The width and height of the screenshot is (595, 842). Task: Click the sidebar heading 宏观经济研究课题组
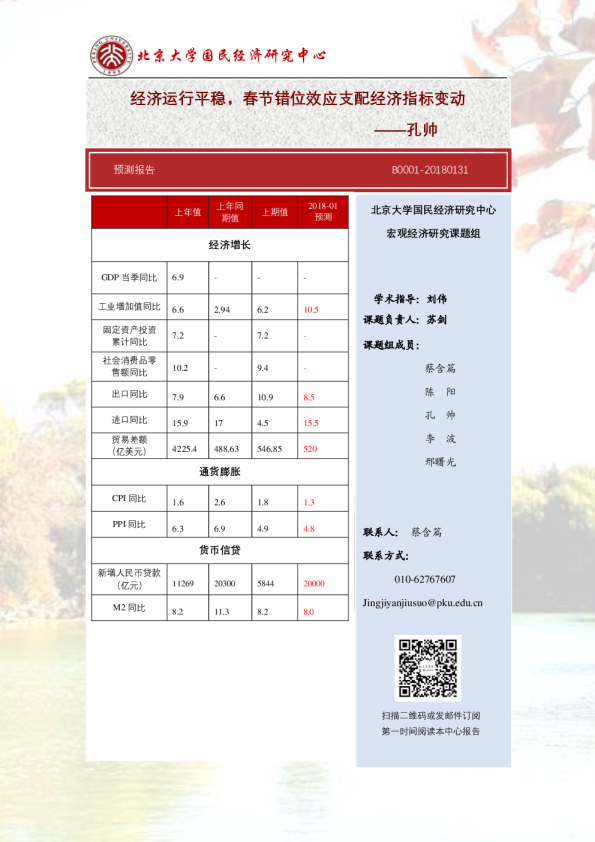click(x=433, y=234)
